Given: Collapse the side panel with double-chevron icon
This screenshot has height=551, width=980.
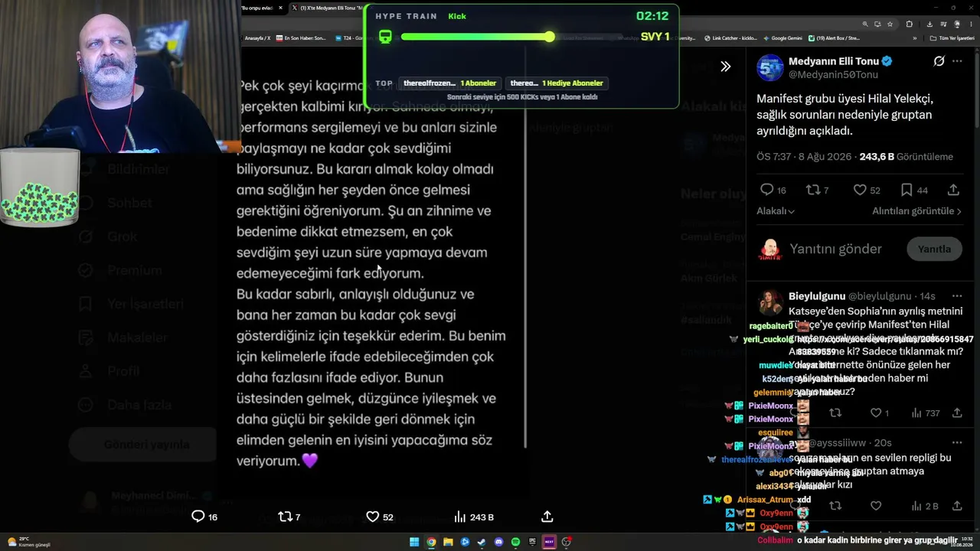Looking at the screenshot, I should (725, 67).
